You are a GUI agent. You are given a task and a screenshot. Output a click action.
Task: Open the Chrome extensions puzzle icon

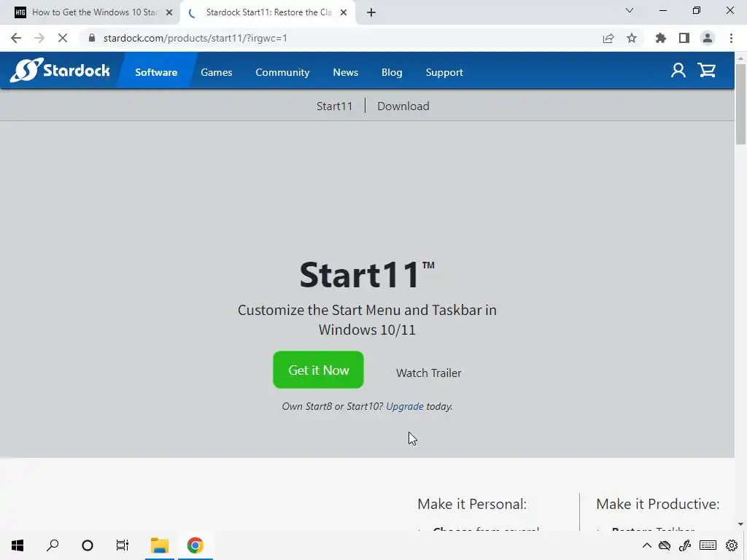(661, 38)
